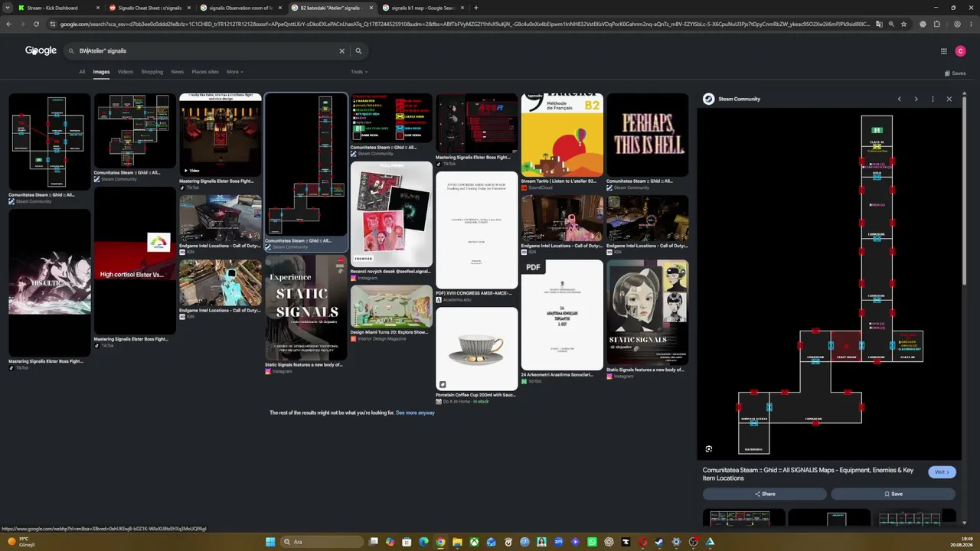
Task: Open ChatGPT from the taskbar
Action: (609, 542)
